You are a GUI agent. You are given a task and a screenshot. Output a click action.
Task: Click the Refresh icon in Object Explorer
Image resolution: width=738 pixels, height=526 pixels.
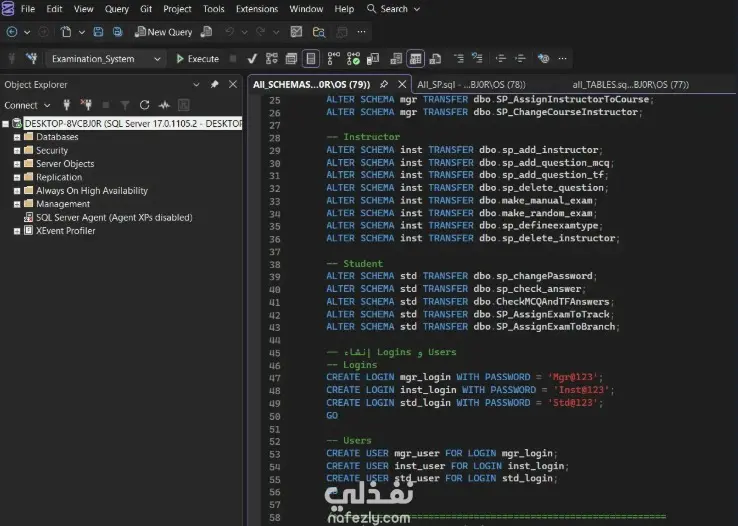point(144,105)
